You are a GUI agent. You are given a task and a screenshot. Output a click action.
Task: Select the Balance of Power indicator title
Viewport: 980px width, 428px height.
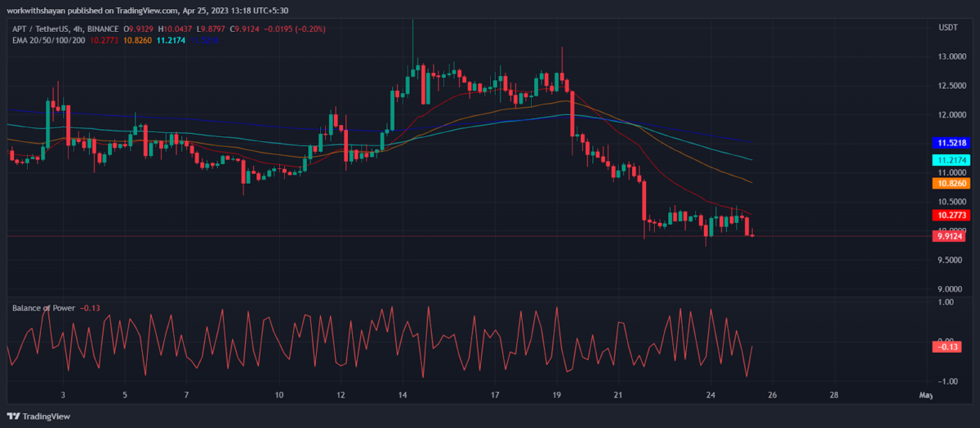pos(43,308)
